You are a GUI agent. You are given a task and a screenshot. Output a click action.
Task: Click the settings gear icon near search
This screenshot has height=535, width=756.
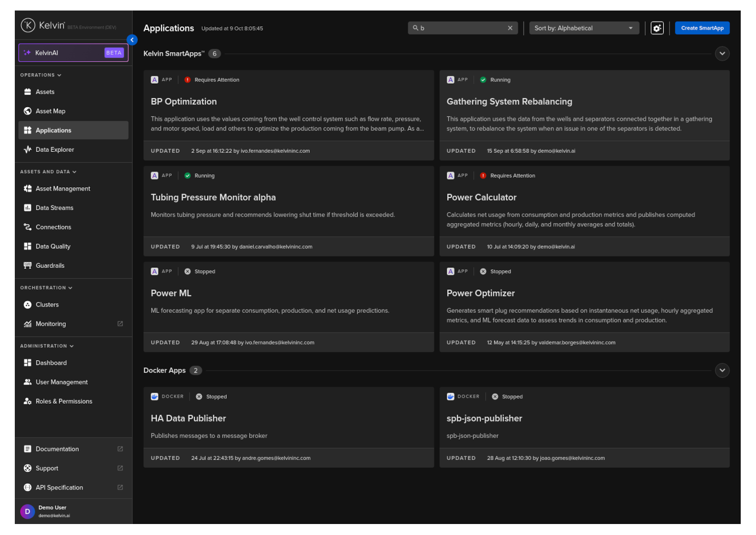(x=657, y=28)
